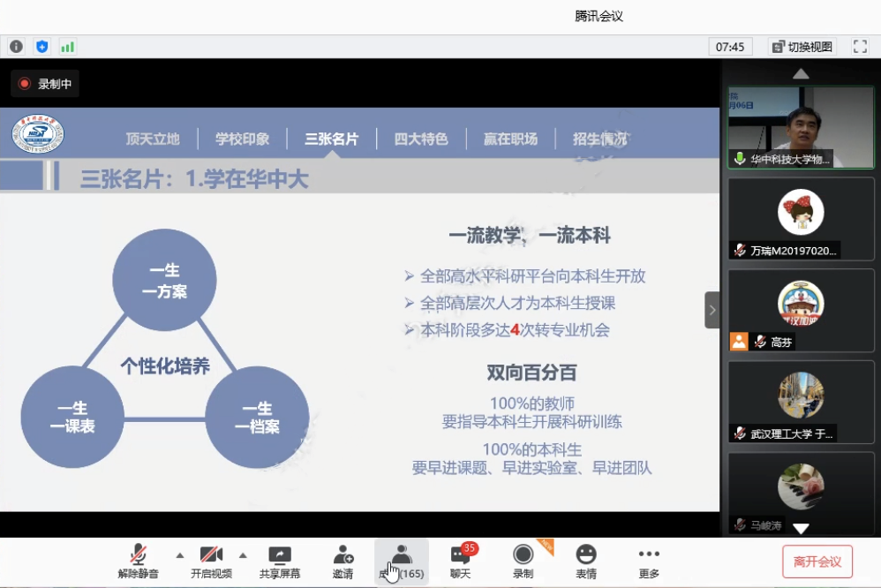The width and height of the screenshot is (881, 588).
Task: Open the More (更多) menu
Action: point(649,562)
